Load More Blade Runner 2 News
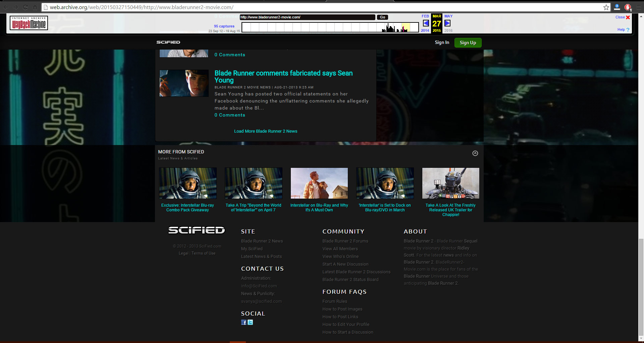Viewport: 644px width, 343px height. [x=265, y=131]
